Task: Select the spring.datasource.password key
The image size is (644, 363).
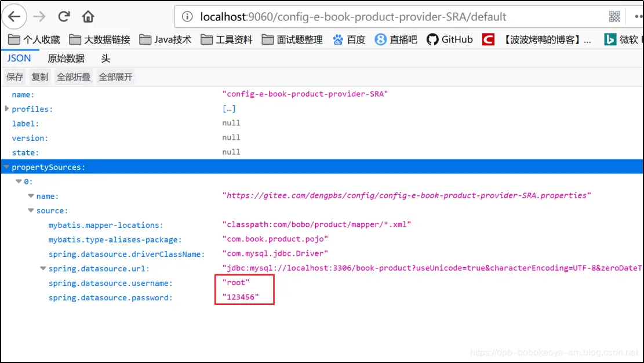Action: [x=111, y=297]
